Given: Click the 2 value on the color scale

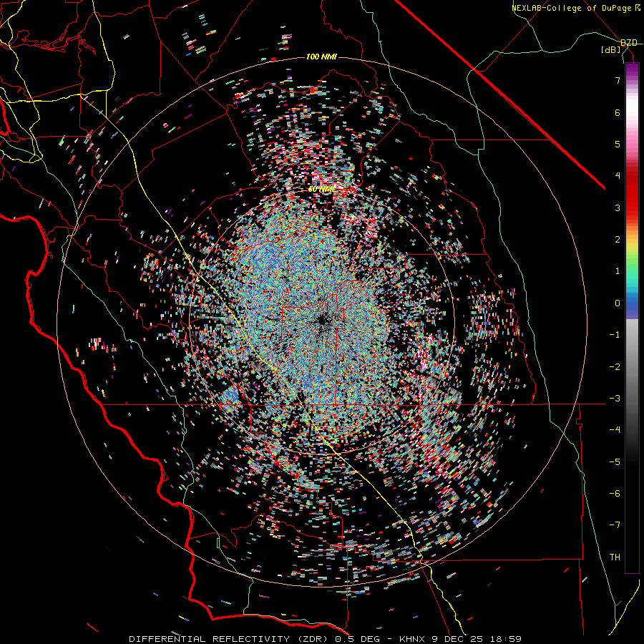Looking at the screenshot, I should pyautogui.click(x=618, y=240).
